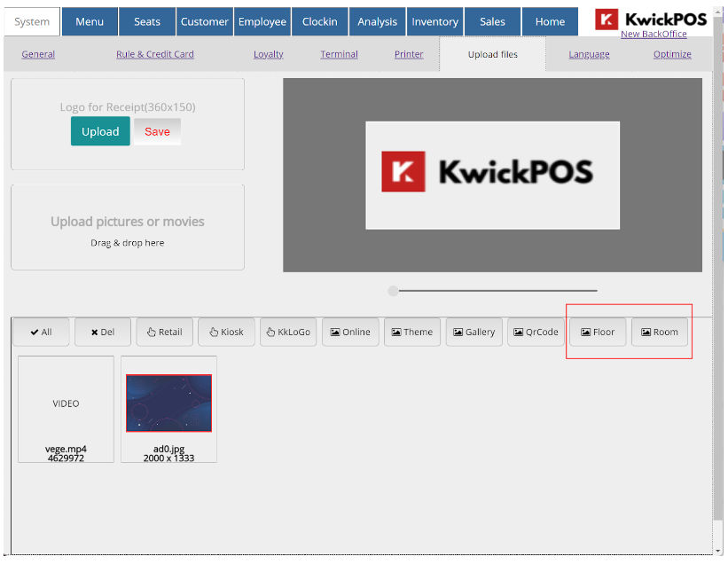728x564 pixels.
Task: Assign image as QrCode
Action: tap(536, 332)
